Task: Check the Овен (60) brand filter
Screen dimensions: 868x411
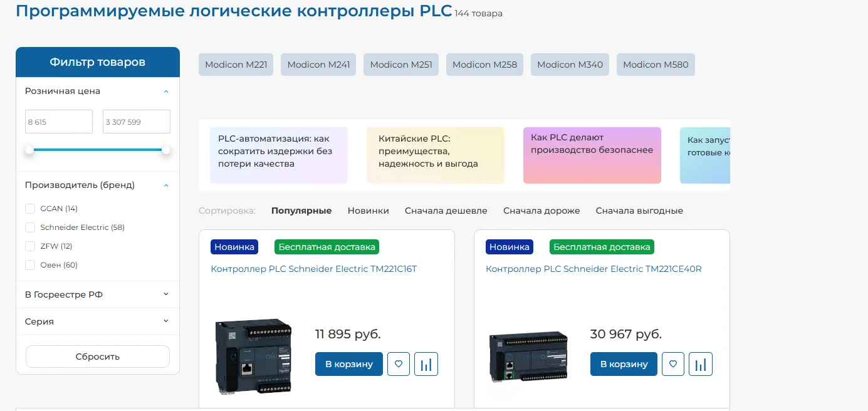Action: pyautogui.click(x=30, y=265)
